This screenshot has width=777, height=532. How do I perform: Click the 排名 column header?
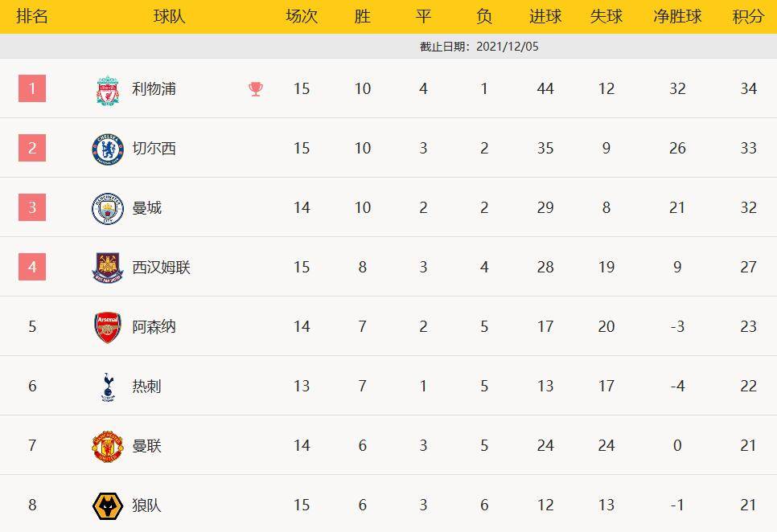click(x=32, y=17)
